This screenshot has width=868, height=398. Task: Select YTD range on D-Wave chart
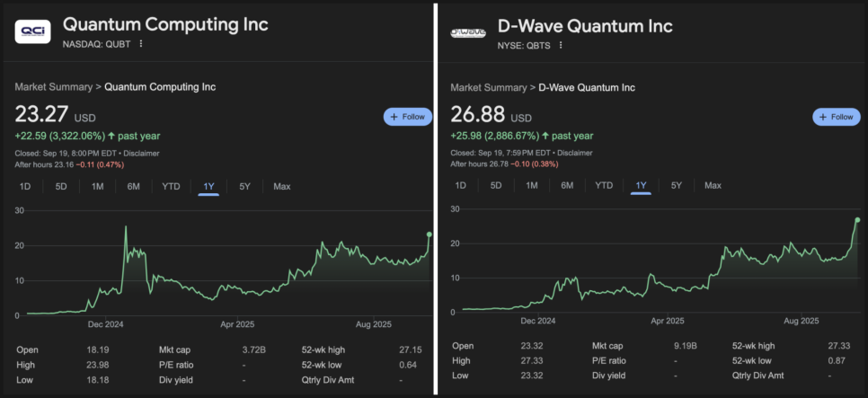tap(604, 185)
